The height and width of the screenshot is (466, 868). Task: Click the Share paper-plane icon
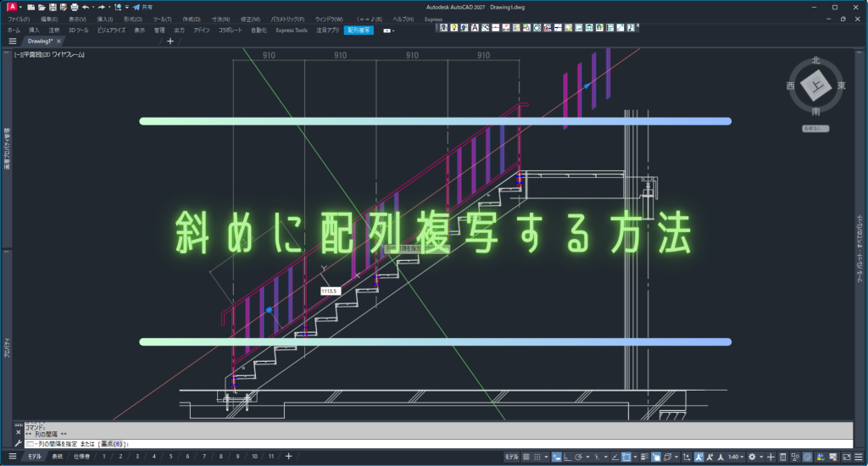click(136, 7)
